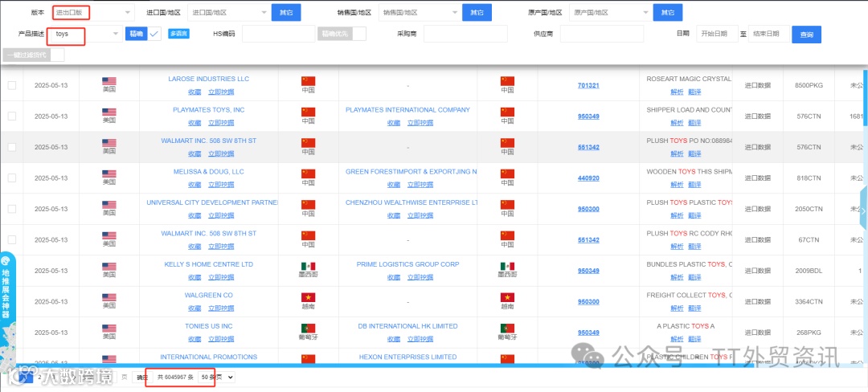Open the 50 条/页 page size dropdown
This screenshot has height=392, width=868.
pos(216,377)
